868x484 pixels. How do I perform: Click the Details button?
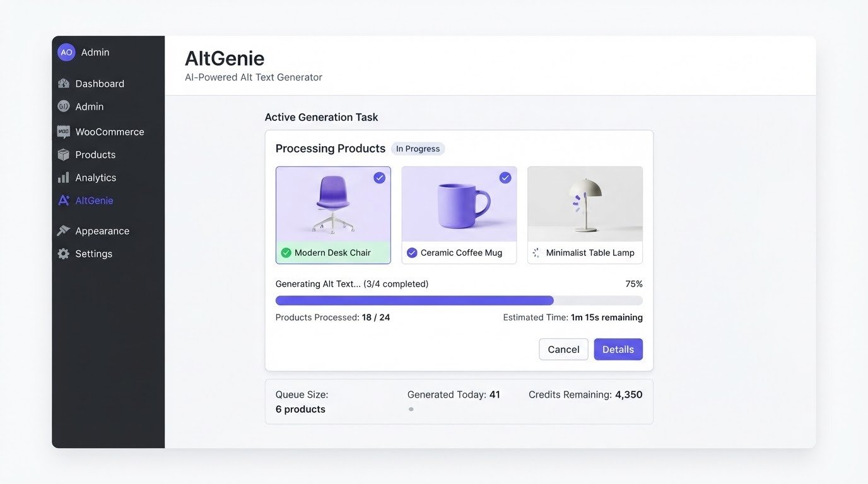[x=618, y=349]
